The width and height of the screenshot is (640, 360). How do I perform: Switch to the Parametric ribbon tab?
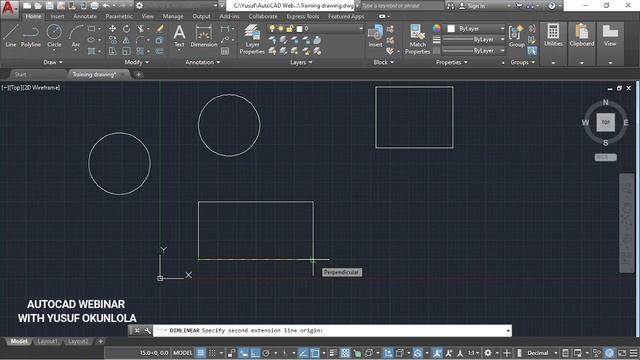pos(119,16)
